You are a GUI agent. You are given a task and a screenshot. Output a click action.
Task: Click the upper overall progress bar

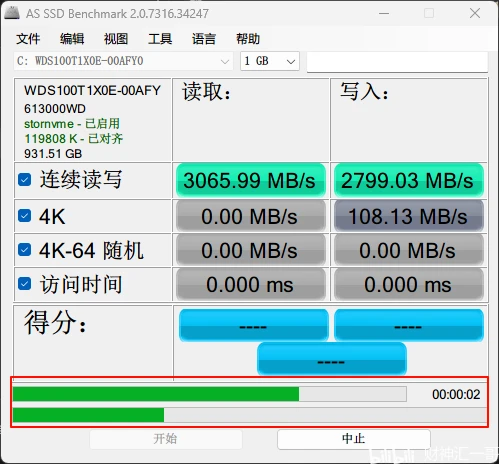tap(210, 394)
